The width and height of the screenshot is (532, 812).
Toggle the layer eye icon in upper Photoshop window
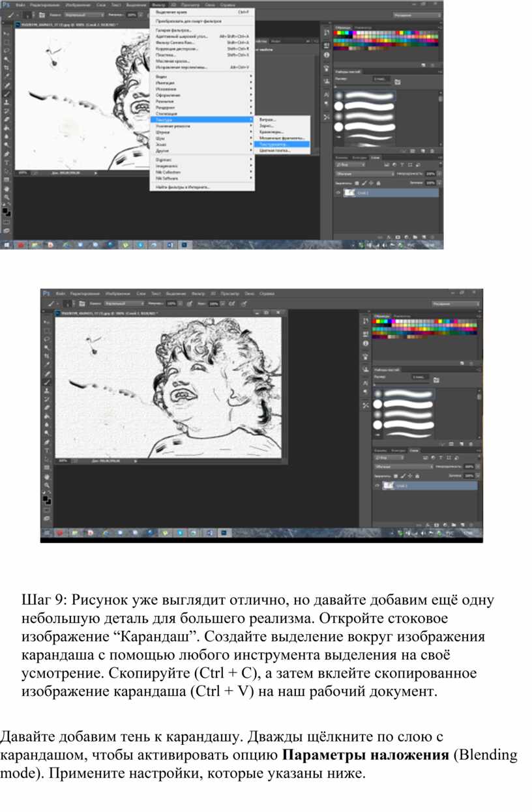[x=338, y=193]
